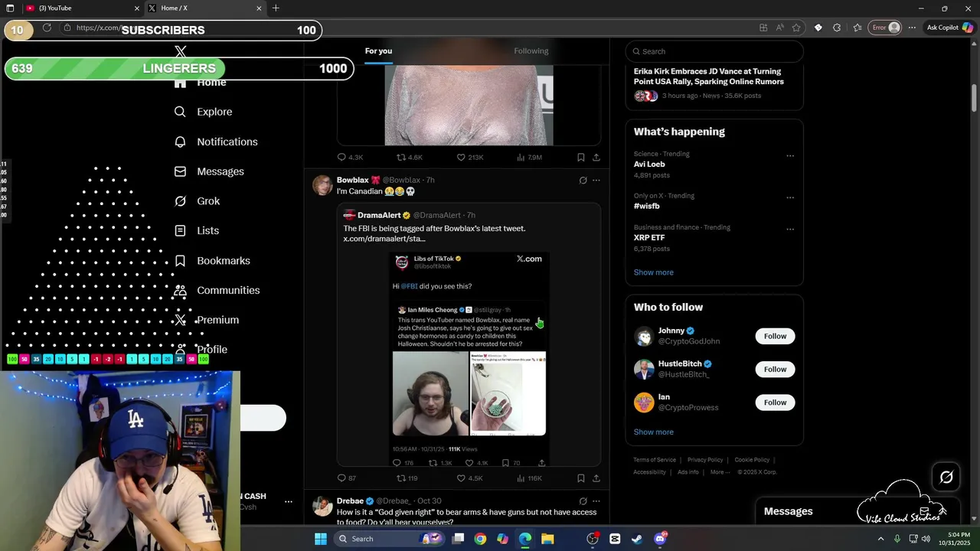The width and height of the screenshot is (980, 551).
Task: Select the For you tab
Action: [378, 51]
